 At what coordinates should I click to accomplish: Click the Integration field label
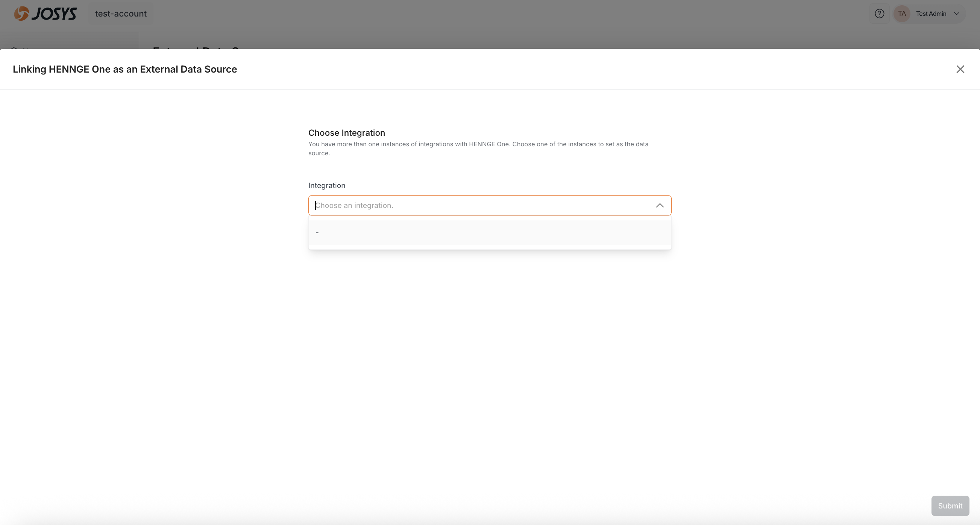326,185
